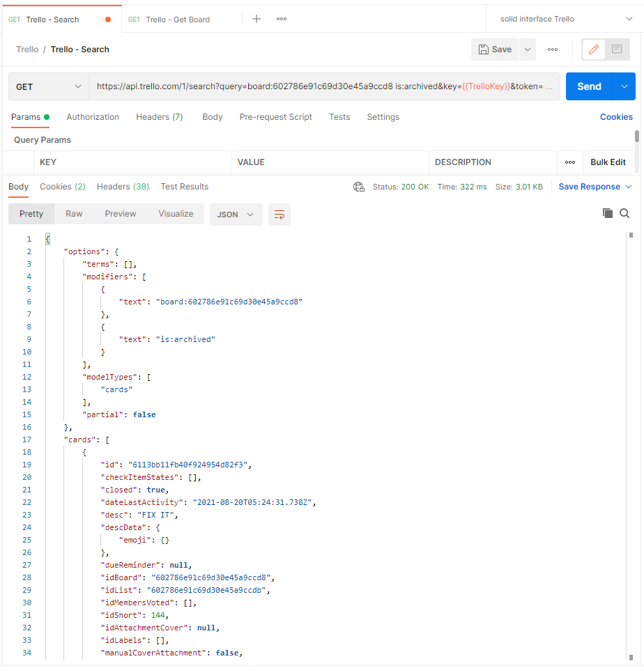
Task: Click the request URL input field
Action: [x=324, y=86]
